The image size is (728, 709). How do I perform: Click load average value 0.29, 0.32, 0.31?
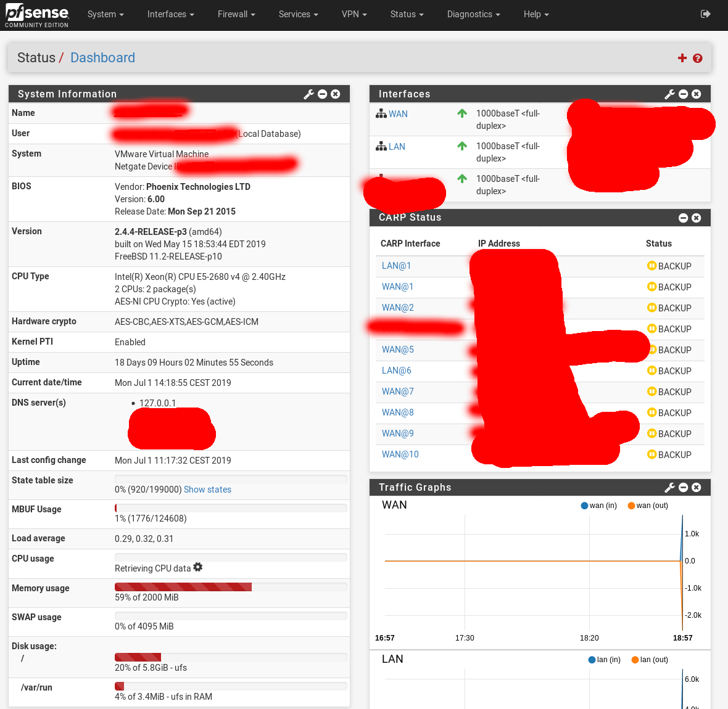coord(144,539)
